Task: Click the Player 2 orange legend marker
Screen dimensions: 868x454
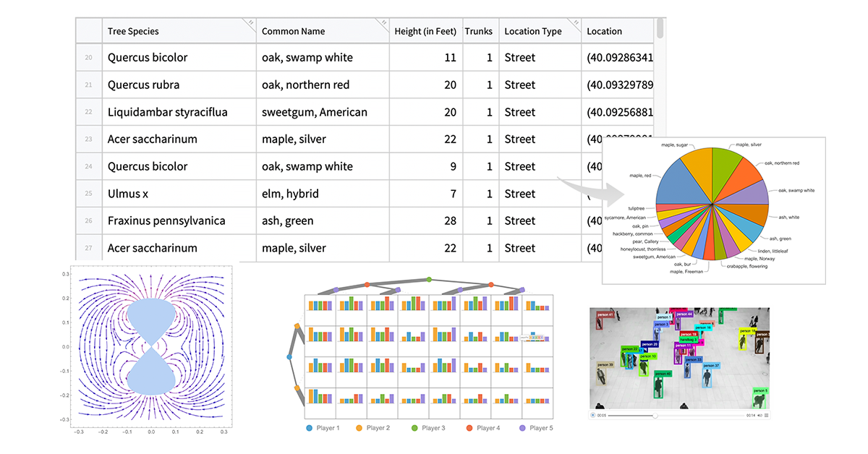Action: (358, 428)
